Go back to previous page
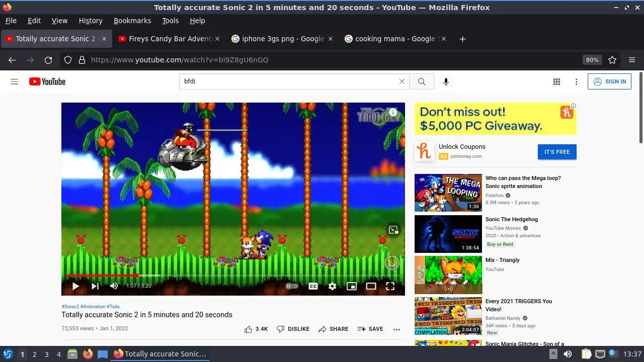 tap(12, 60)
